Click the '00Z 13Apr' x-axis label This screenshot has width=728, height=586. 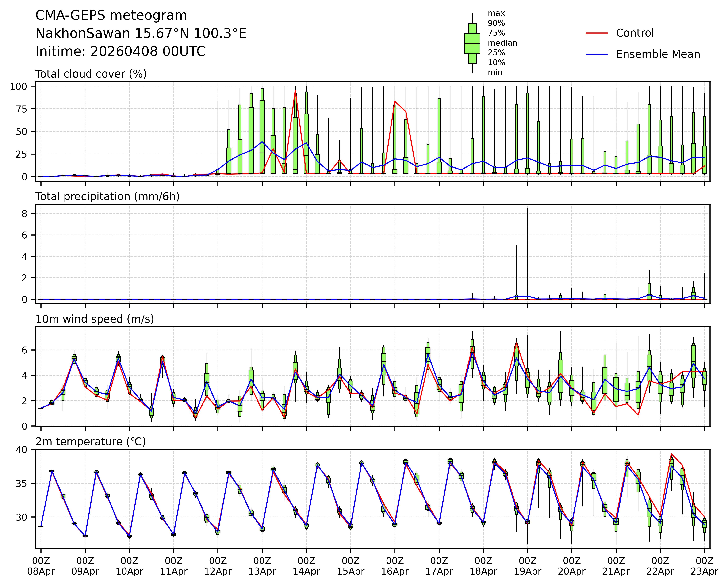(x=262, y=566)
